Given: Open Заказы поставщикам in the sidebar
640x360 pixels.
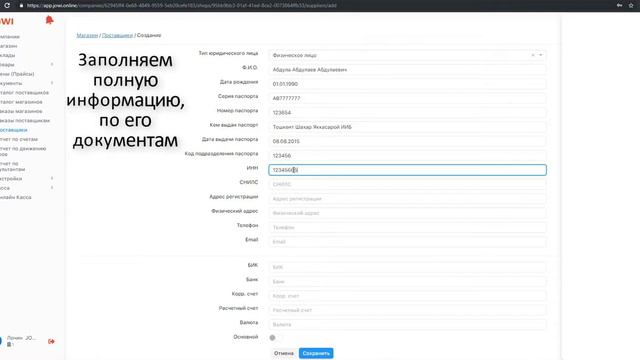Looking at the screenshot, I should [x=25, y=121].
